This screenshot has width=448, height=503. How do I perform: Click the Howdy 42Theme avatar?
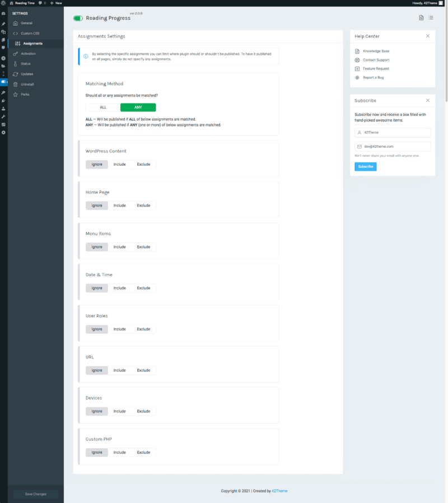pyautogui.click(x=441, y=3)
